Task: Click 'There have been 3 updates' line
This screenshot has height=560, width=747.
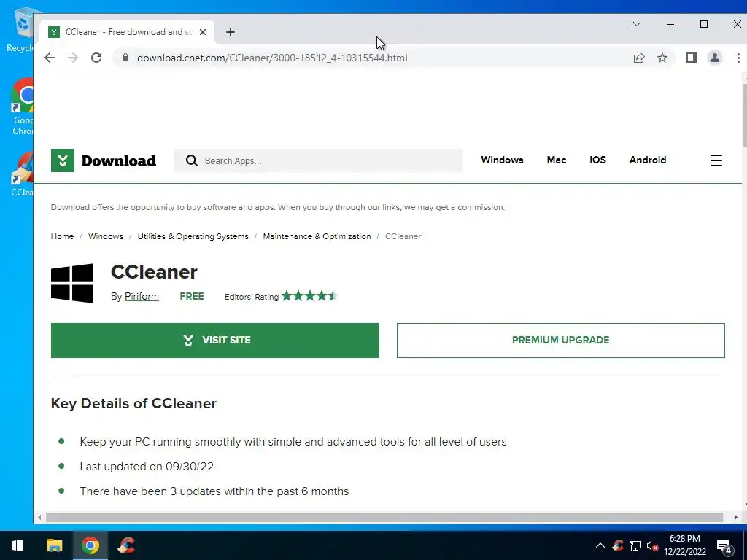Action: coord(214,491)
